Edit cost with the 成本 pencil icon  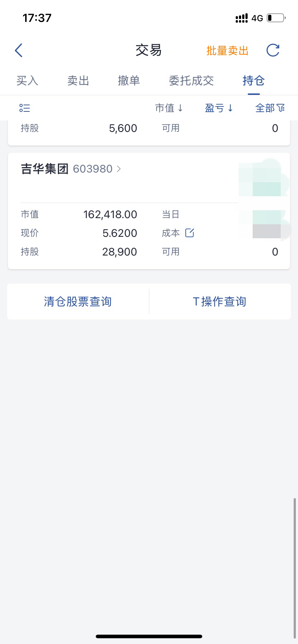tap(190, 233)
